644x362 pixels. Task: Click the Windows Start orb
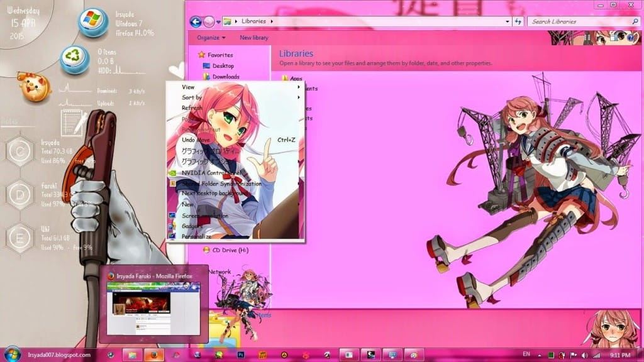[x=12, y=354]
